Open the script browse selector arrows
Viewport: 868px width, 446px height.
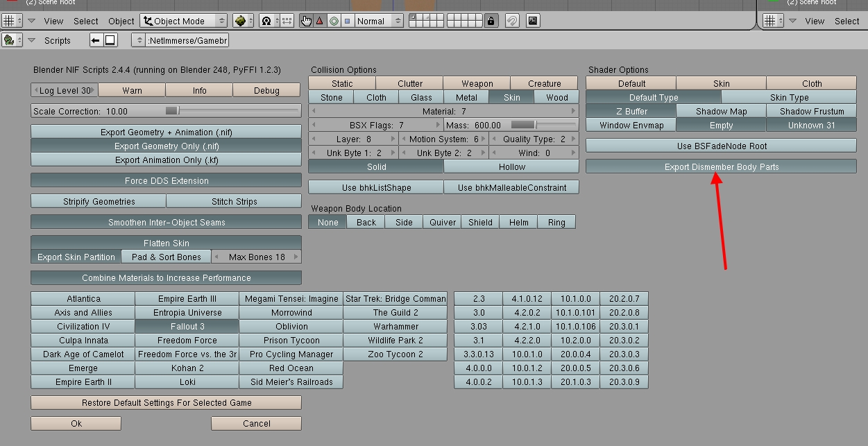[139, 40]
